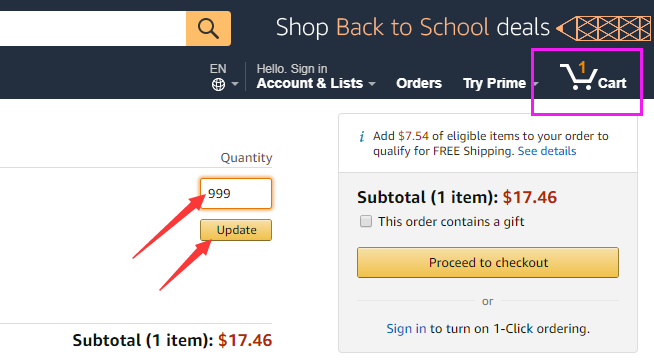Click the magnifying glass search icon
Screen dimensions: 654x363
point(208,28)
